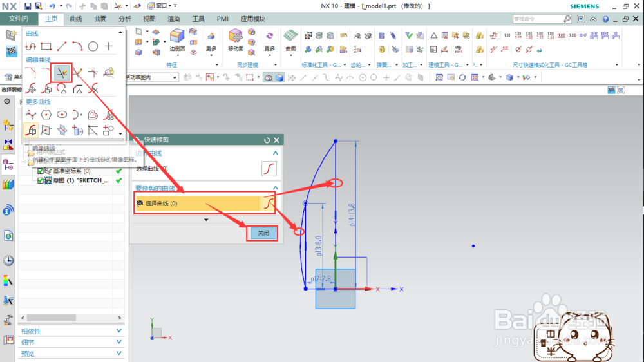Close the 快速修剪 dialog with X
Viewport: 644px width, 362px height.
point(277,140)
